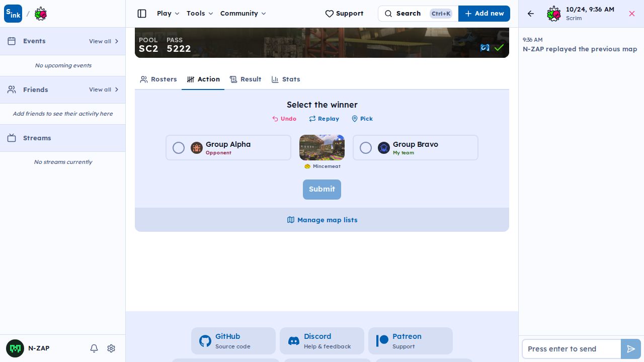Toggle the sidebar panel icon
The image size is (644, 362).
[142, 14]
